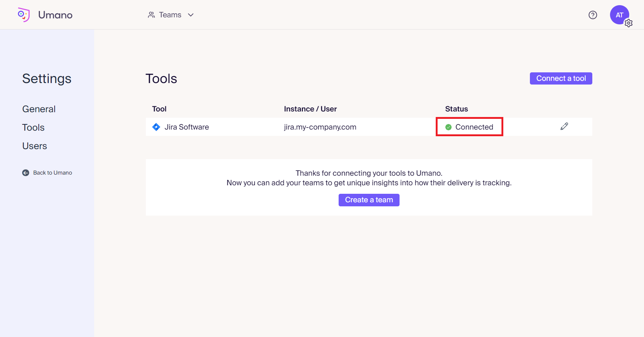Click the back arrow icon in the sidebar
Screen dimensions: 644x337
coord(25,173)
